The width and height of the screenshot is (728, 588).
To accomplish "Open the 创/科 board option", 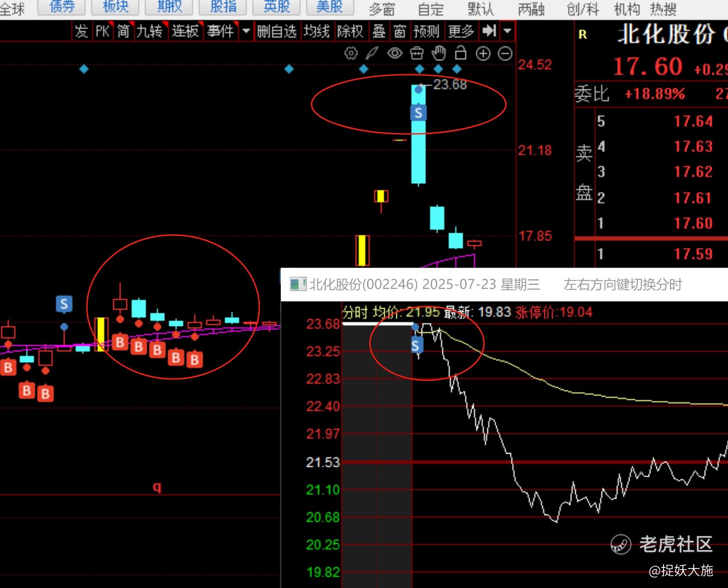I will (583, 9).
